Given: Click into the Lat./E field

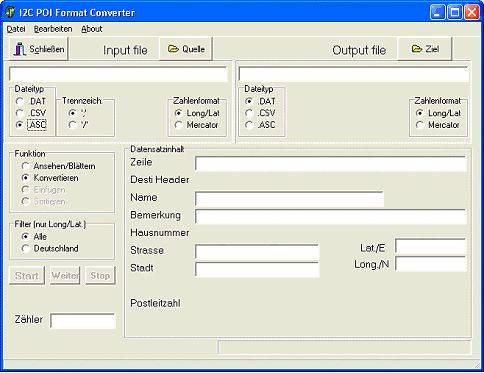Looking at the screenshot, I should click(x=431, y=246).
